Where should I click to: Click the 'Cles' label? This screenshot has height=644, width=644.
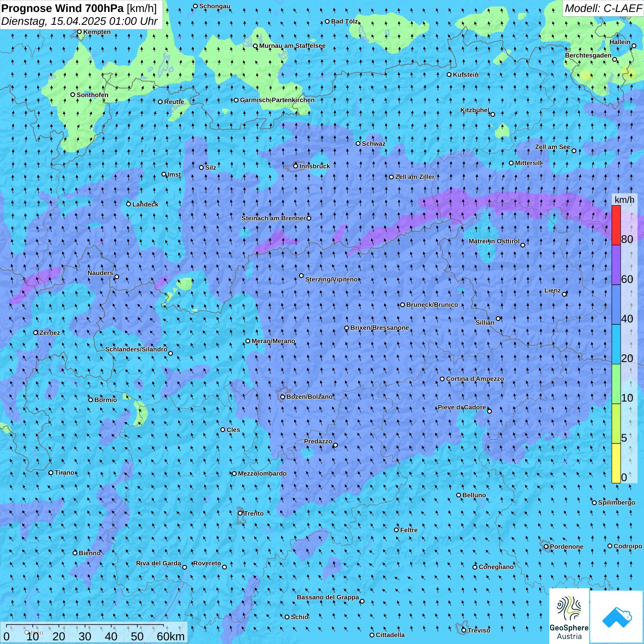[233, 430]
